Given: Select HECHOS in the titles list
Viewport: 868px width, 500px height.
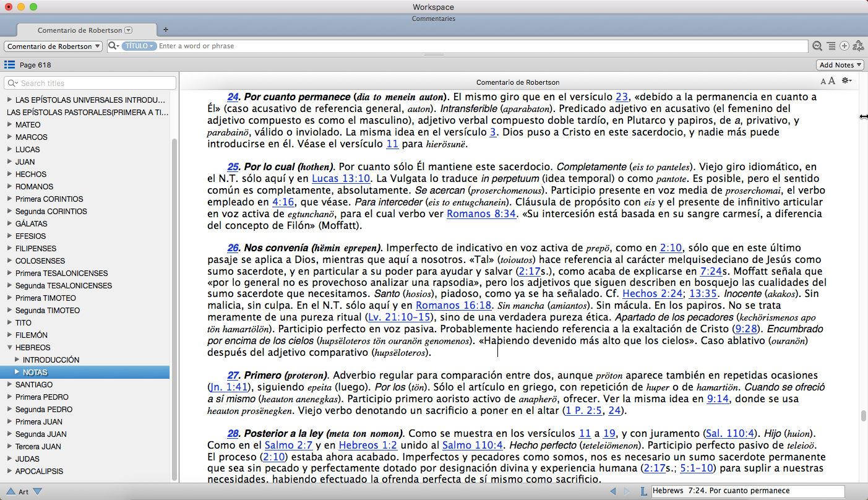Looking at the screenshot, I should pos(31,174).
